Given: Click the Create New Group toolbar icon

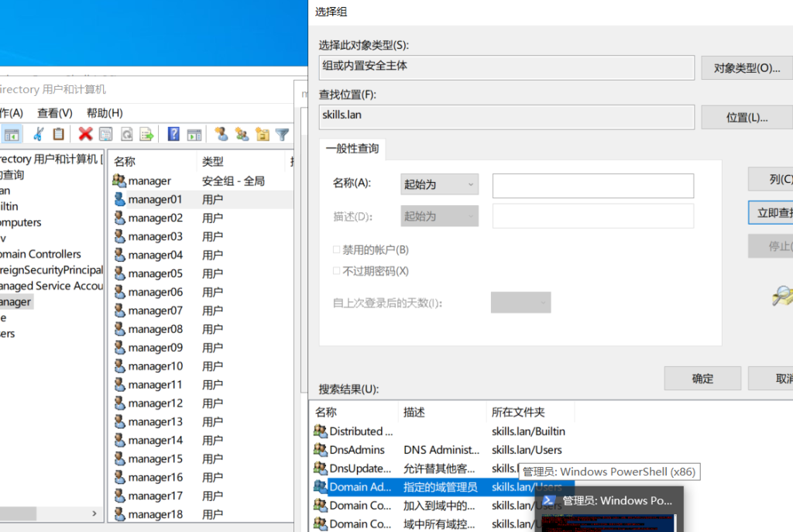Looking at the screenshot, I should (x=242, y=134).
